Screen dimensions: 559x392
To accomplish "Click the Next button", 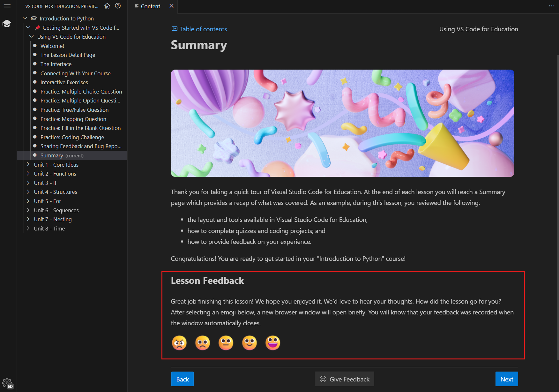I will coord(507,379).
